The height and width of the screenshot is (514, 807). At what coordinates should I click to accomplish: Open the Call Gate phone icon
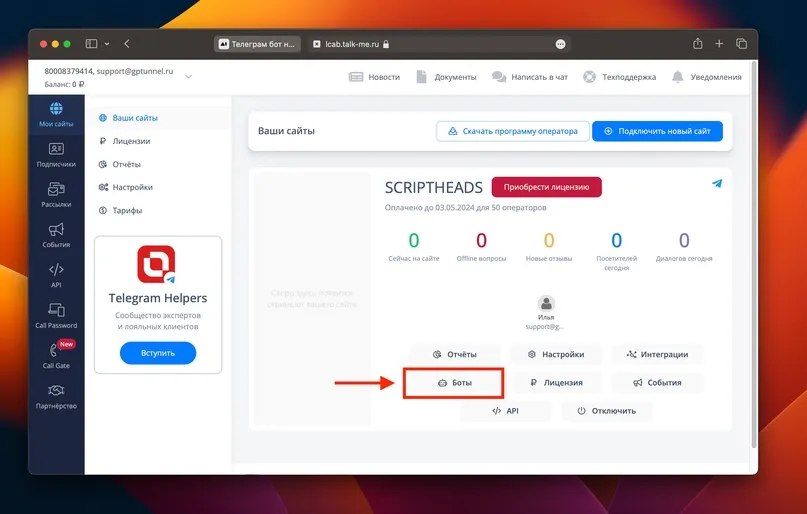(54, 350)
